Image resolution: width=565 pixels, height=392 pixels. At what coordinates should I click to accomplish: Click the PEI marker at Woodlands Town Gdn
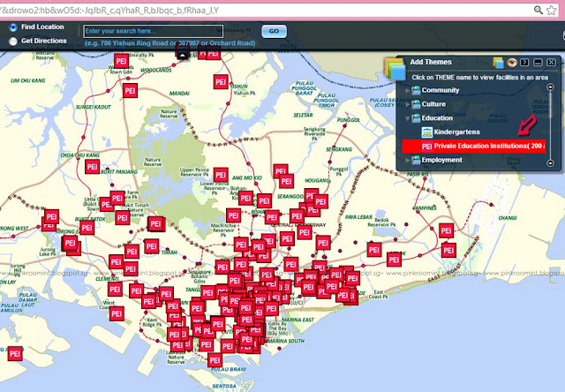122,61
